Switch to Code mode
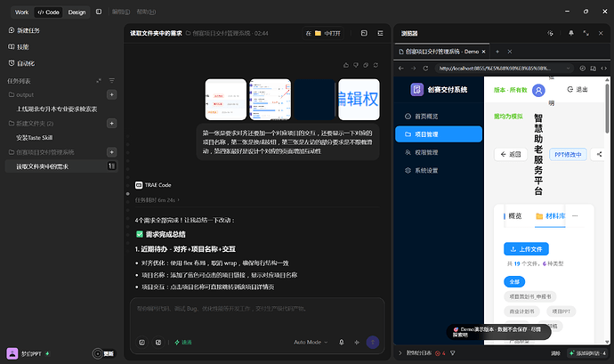Image resolution: width=614 pixels, height=364 pixels. 48,12
